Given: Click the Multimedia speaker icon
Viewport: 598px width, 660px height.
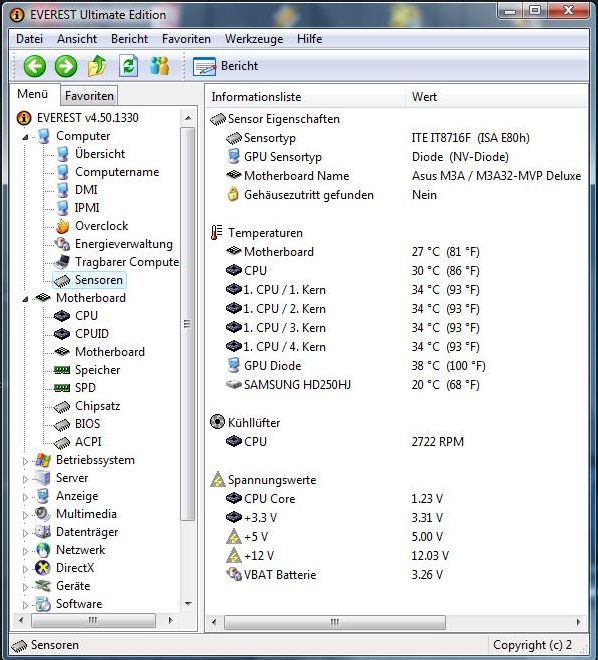Looking at the screenshot, I should click(43, 514).
